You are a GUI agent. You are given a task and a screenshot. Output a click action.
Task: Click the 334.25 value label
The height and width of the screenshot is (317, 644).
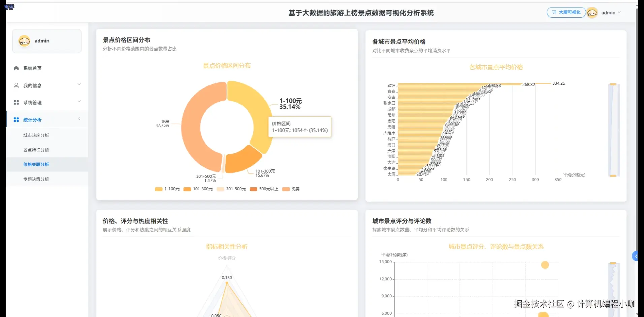point(559,83)
